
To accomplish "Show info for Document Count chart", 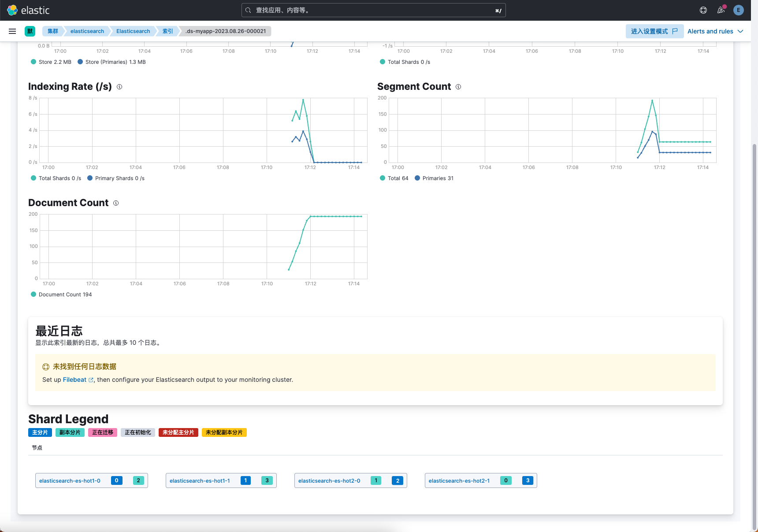I will 116,203.
